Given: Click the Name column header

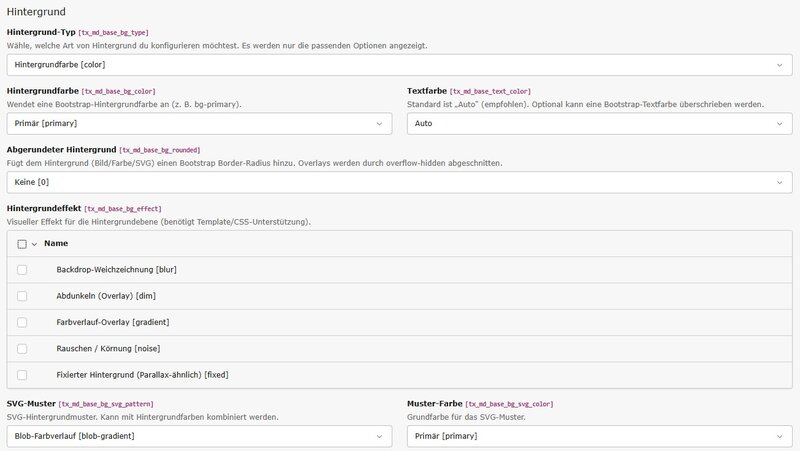Looking at the screenshot, I should tap(56, 244).
